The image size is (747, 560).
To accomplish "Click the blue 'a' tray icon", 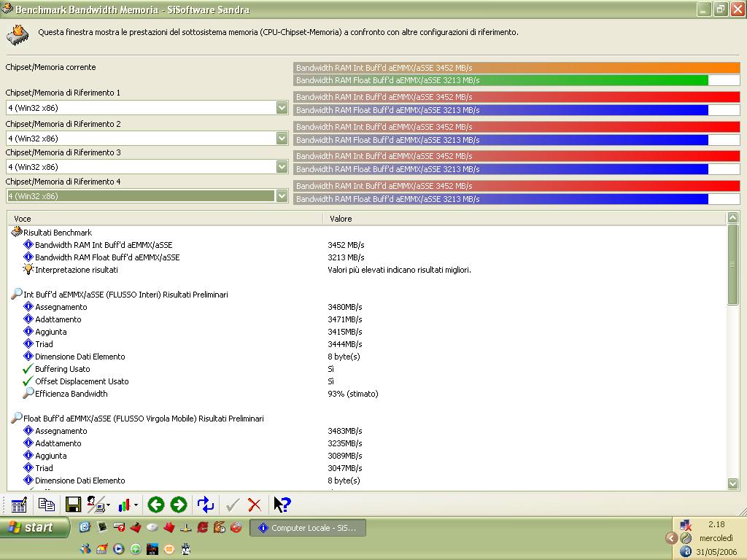I will [686, 551].
